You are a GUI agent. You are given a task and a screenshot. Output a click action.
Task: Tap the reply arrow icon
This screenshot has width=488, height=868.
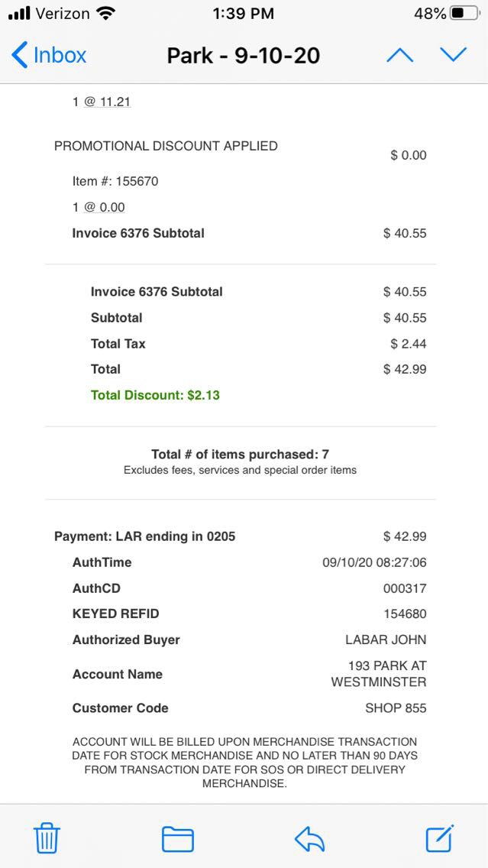coord(309,839)
